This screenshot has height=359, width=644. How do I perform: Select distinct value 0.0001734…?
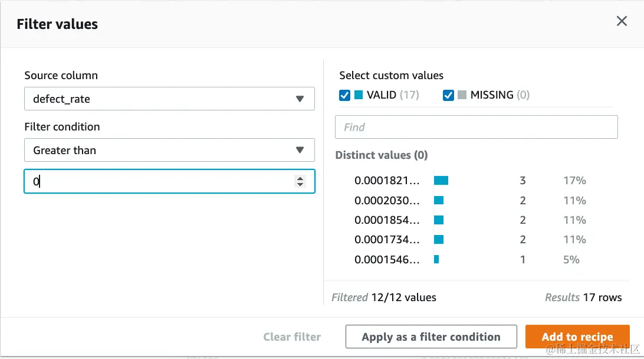coord(387,240)
